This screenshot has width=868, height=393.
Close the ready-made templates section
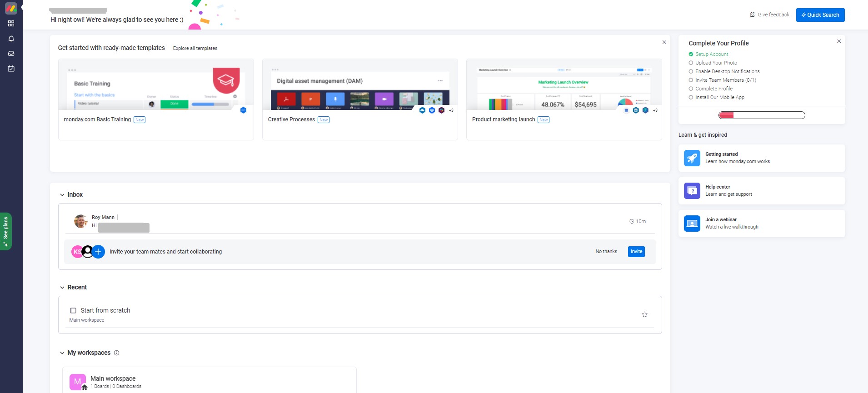pos(664,42)
